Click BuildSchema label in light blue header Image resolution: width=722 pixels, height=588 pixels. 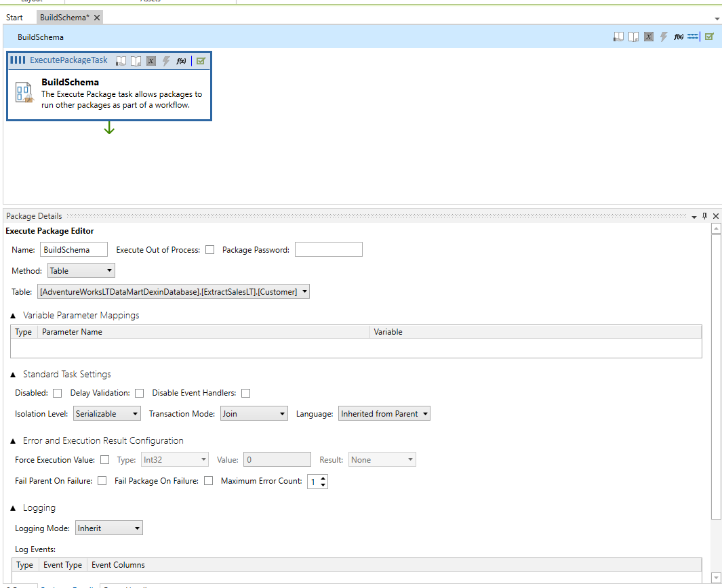coord(41,37)
